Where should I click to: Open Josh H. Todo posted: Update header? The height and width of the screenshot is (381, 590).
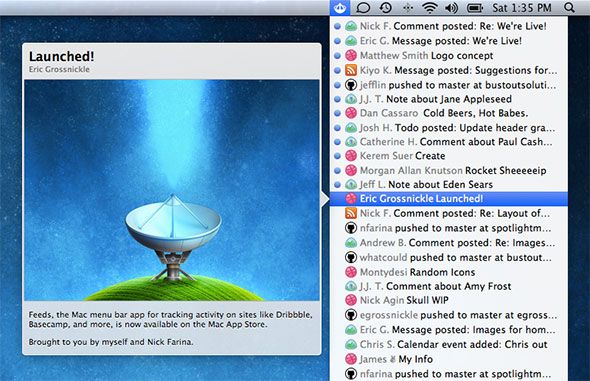click(x=449, y=128)
